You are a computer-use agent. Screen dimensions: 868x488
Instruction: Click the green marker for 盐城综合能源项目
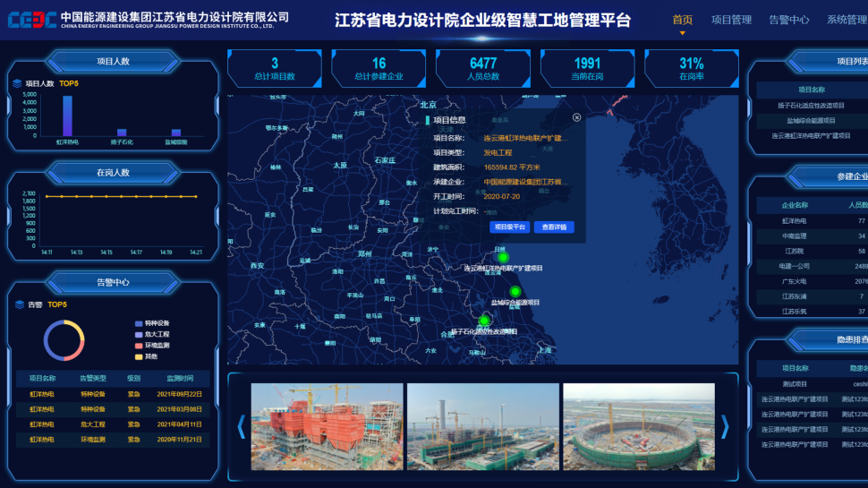(515, 291)
